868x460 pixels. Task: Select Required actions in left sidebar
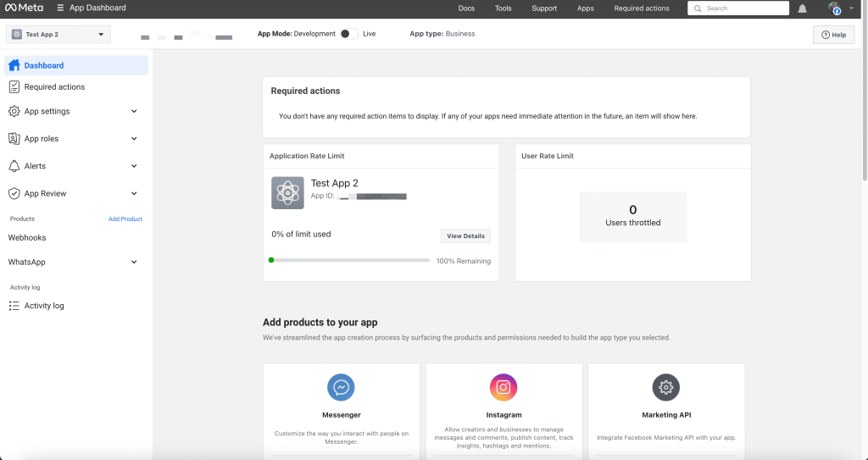54,87
